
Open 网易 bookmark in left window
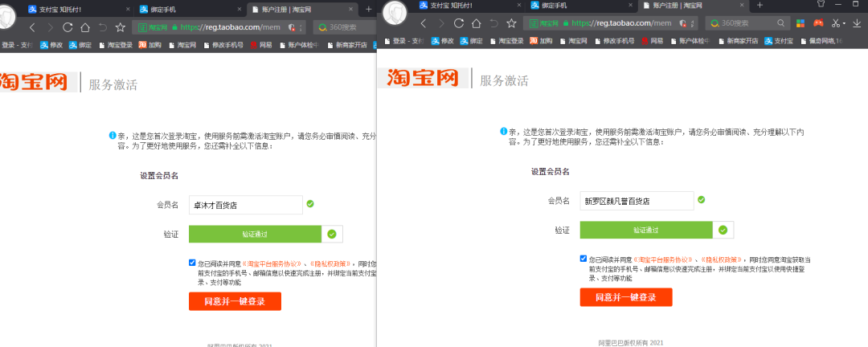(262, 45)
